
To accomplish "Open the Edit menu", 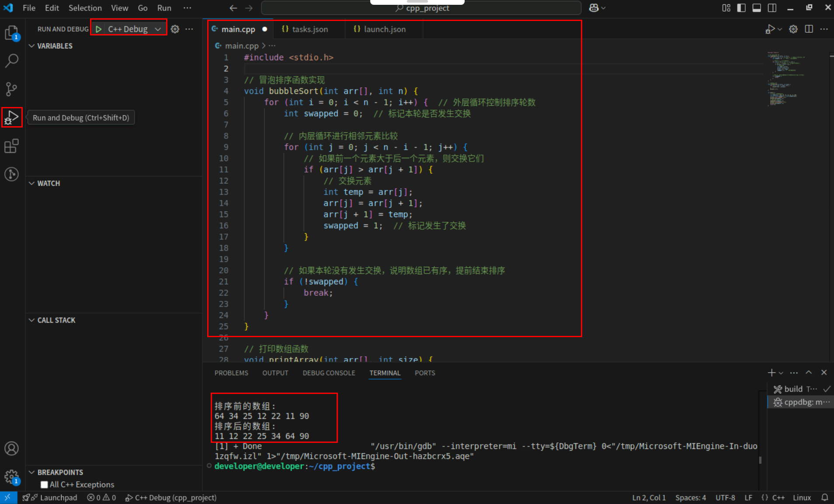I will 52,8.
